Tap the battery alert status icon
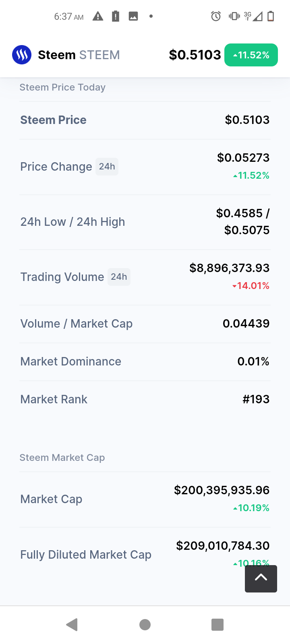 (x=116, y=17)
